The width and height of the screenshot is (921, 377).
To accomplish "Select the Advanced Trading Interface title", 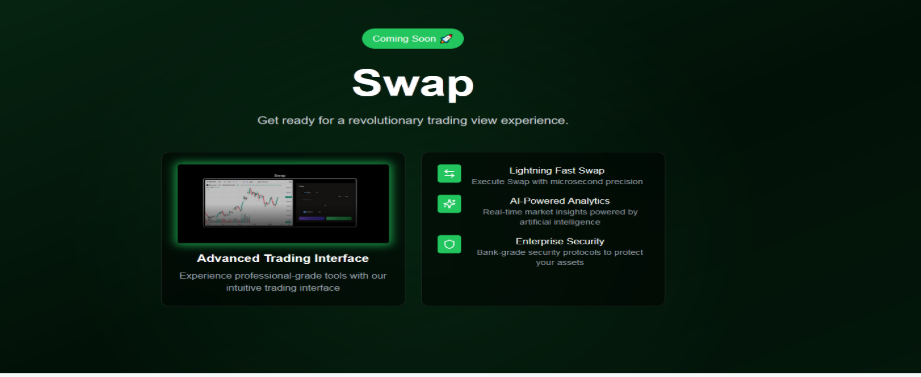I will (283, 258).
